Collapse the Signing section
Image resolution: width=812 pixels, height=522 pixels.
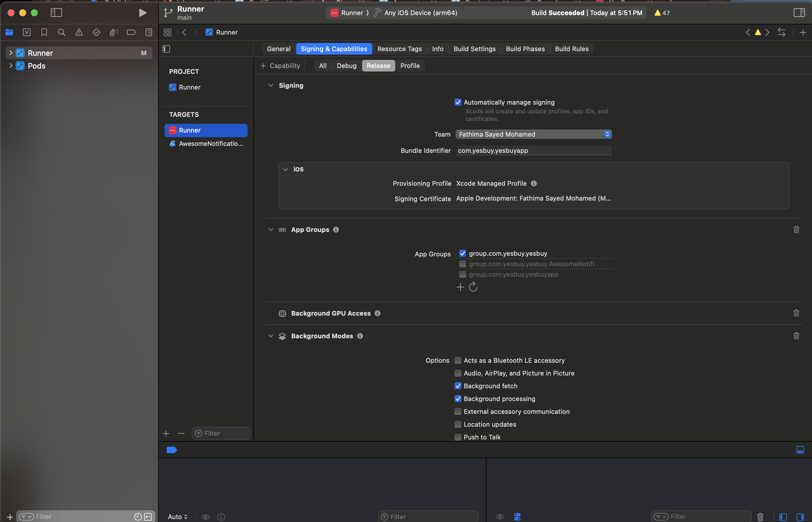[271, 85]
